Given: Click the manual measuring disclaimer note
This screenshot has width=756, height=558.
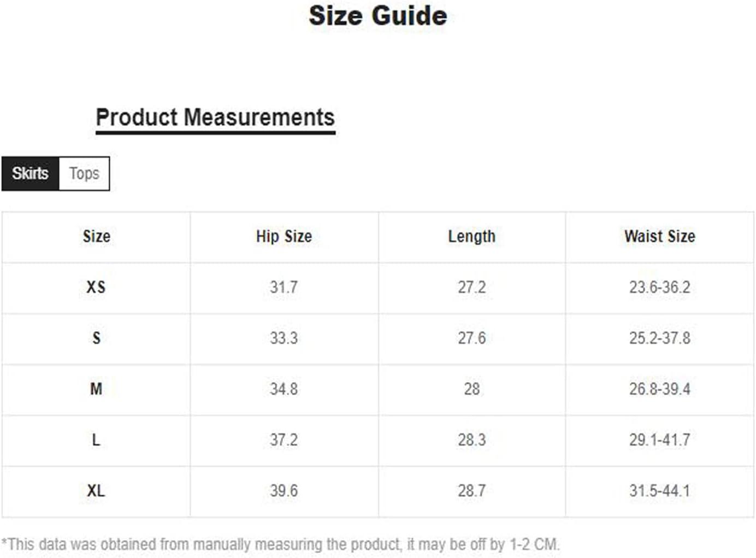Looking at the screenshot, I should pyautogui.click(x=281, y=544).
